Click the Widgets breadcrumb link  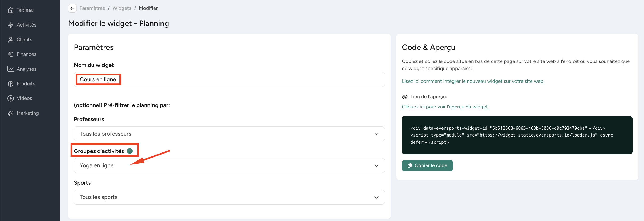click(122, 8)
